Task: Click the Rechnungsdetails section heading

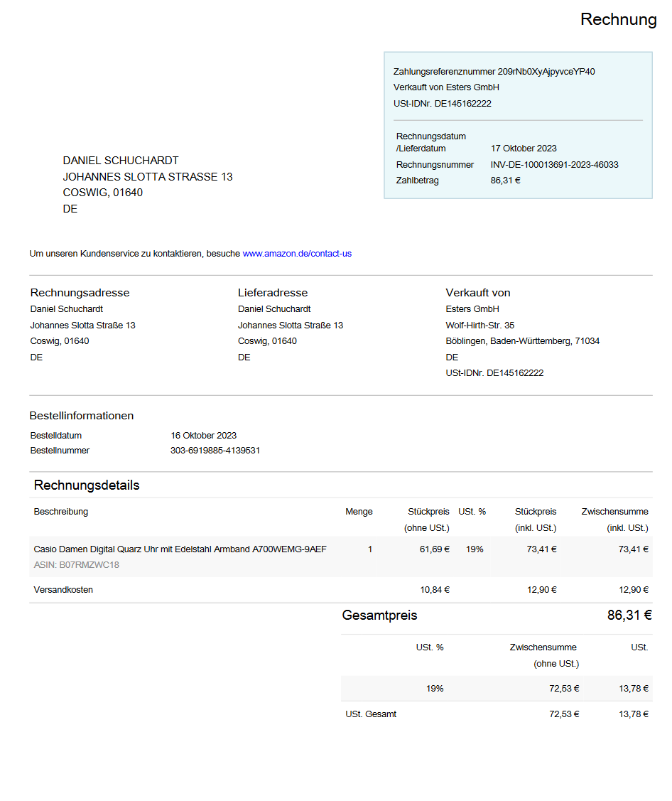Action: tap(87, 485)
